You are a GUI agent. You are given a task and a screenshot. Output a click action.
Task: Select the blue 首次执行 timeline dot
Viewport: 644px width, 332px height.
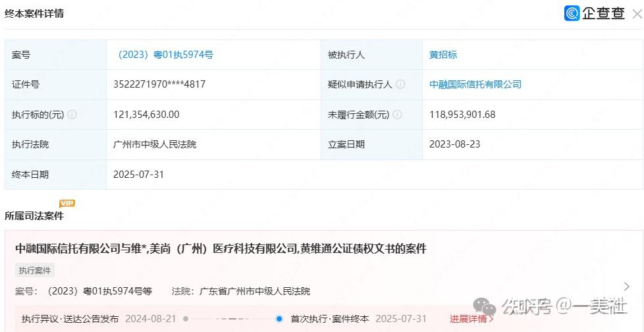click(279, 319)
